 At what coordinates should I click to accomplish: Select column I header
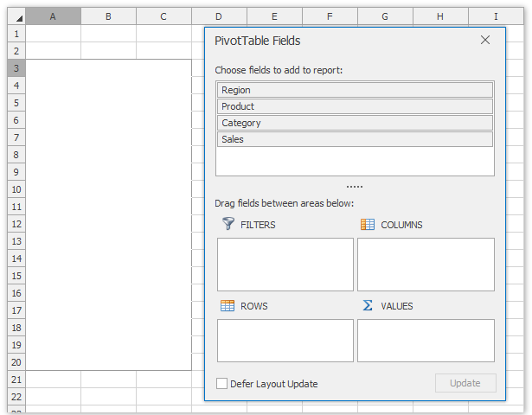[496, 16]
